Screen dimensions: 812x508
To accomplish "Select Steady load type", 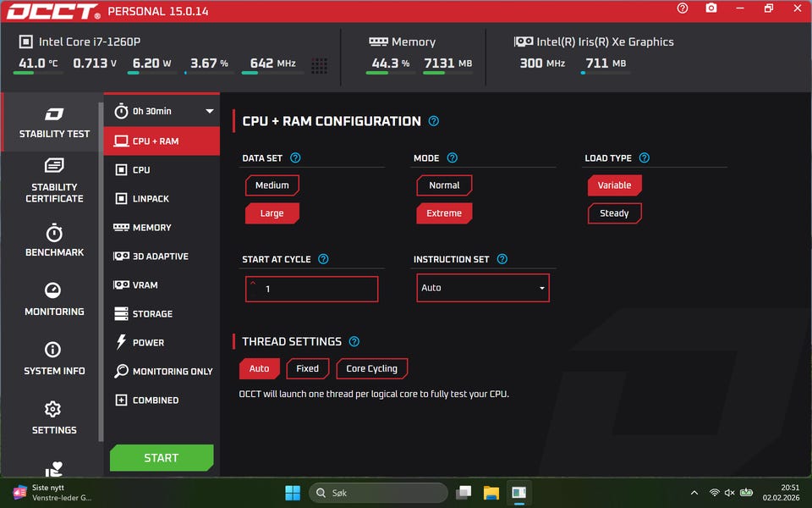I will [x=614, y=213].
